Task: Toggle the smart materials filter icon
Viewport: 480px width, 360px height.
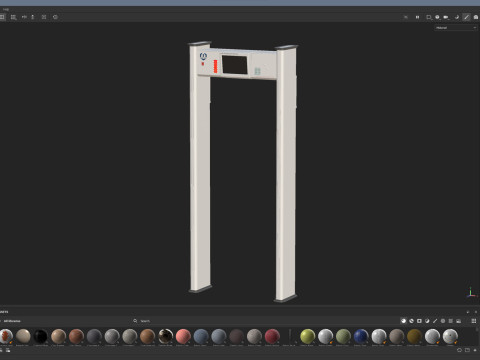Action: (x=411, y=321)
